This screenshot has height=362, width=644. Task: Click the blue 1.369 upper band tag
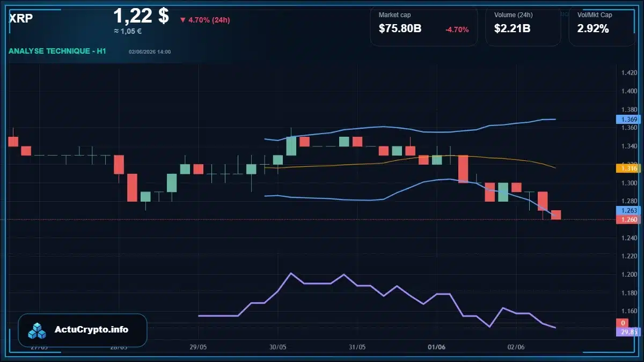point(628,119)
